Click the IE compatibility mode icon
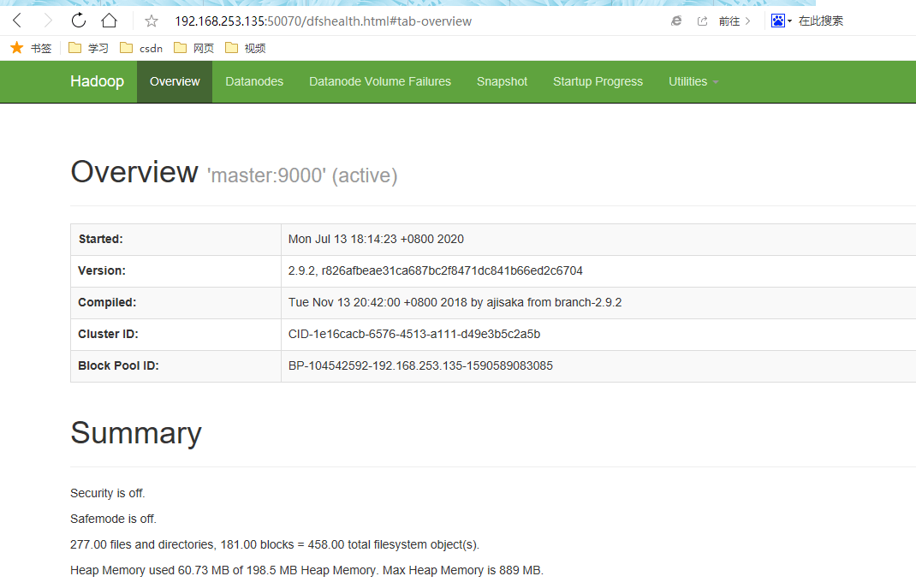The height and width of the screenshot is (588, 916). pos(676,21)
